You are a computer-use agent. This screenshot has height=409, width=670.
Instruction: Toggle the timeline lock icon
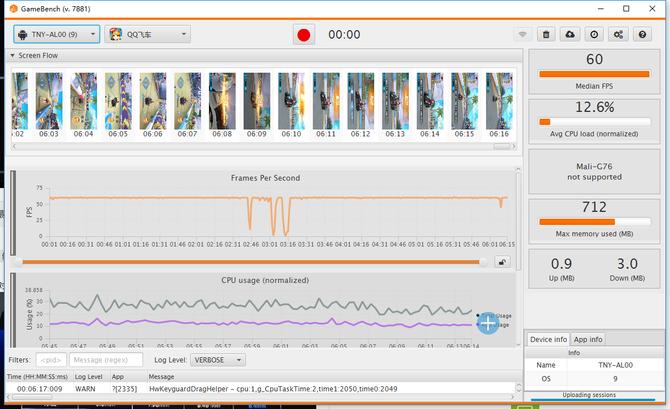pyautogui.click(x=503, y=261)
